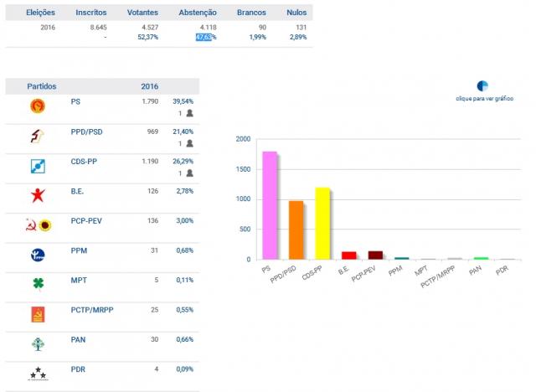Click the PCTP/MRPP red flag logo
Image resolution: width=536 pixels, height=392 pixels.
38,314
